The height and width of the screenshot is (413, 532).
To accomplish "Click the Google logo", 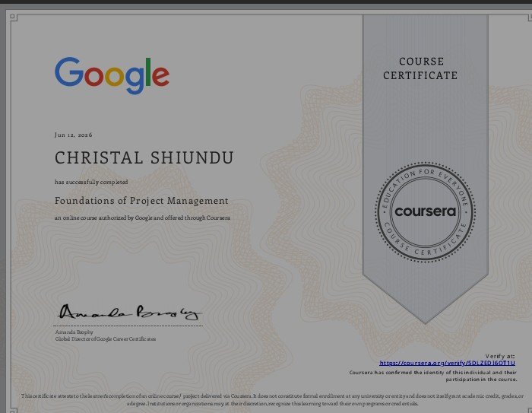I will click(x=112, y=75).
